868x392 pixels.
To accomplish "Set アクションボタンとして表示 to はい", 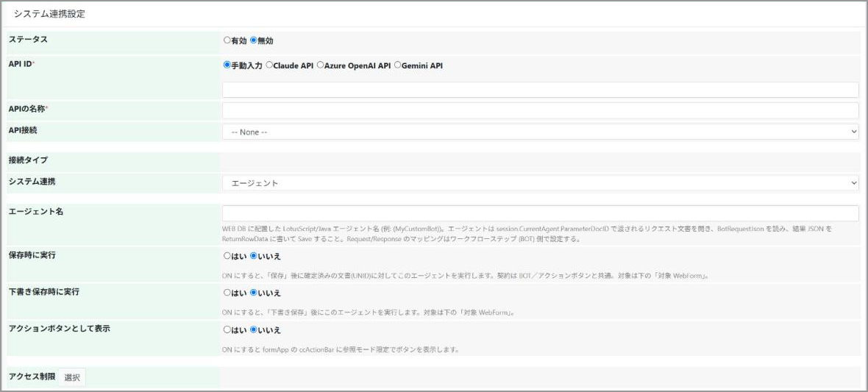I will tap(227, 329).
